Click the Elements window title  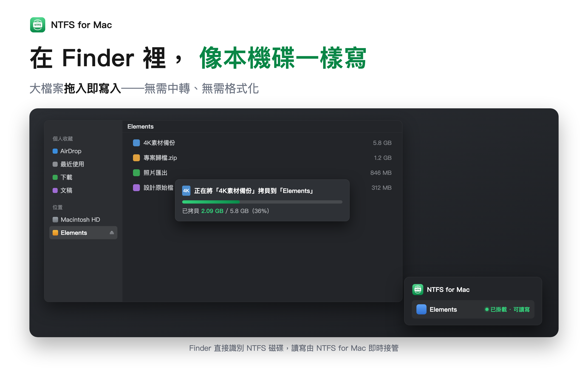pos(140,126)
